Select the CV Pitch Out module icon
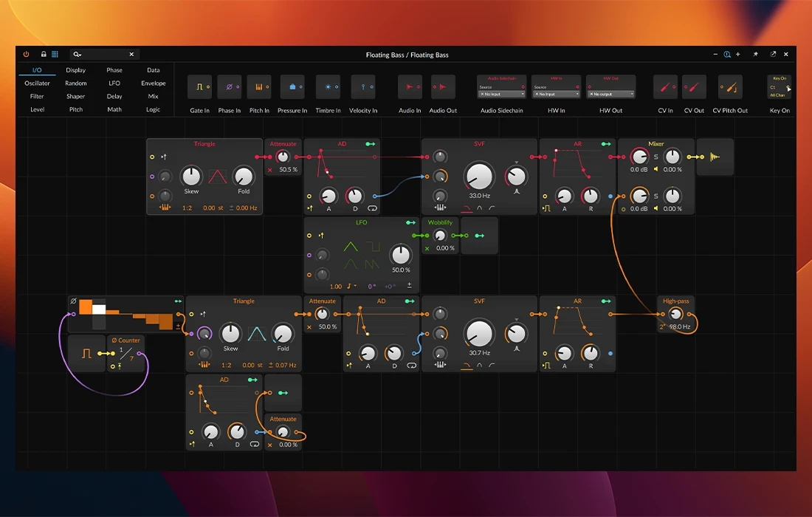Image resolution: width=812 pixels, height=517 pixels. point(729,86)
